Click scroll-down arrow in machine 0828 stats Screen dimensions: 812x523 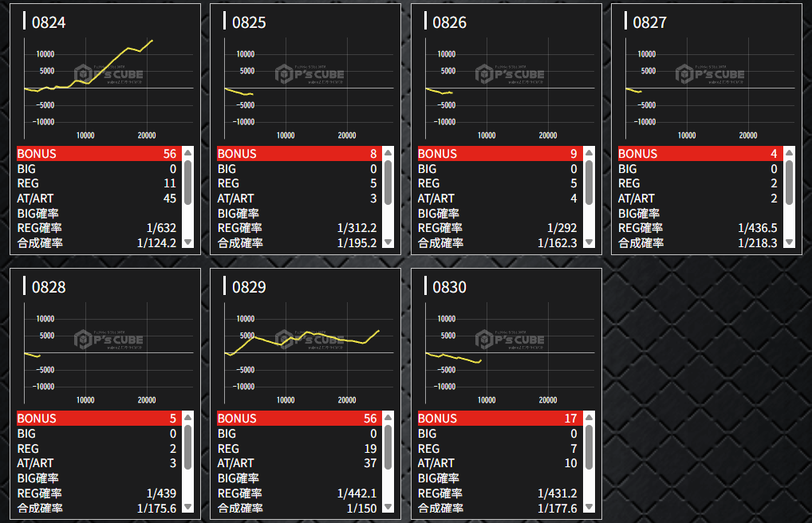188,507
